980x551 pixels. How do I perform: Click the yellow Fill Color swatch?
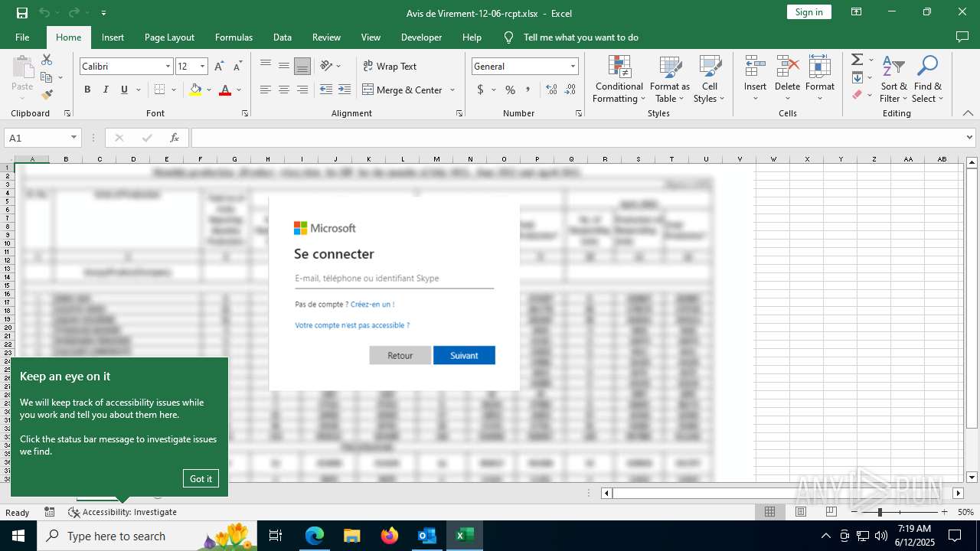(195, 90)
